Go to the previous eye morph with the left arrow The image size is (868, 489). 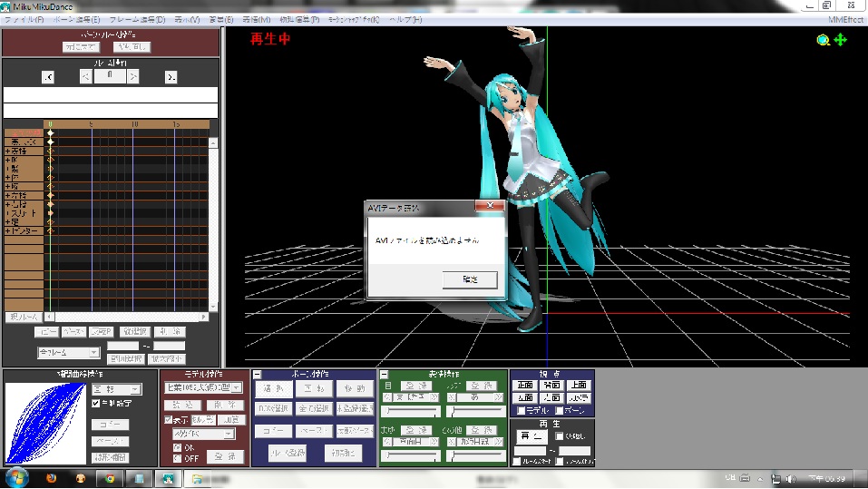(x=387, y=397)
